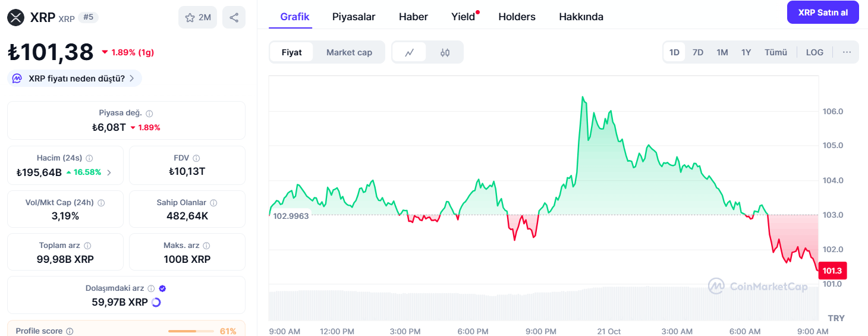Select the 1Y time range
This screenshot has height=336, width=868.
(746, 52)
